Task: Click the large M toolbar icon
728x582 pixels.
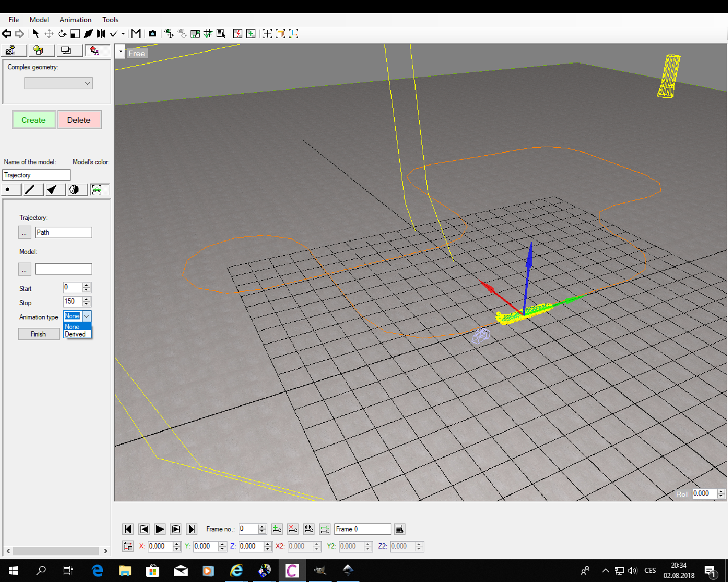Action: (136, 34)
